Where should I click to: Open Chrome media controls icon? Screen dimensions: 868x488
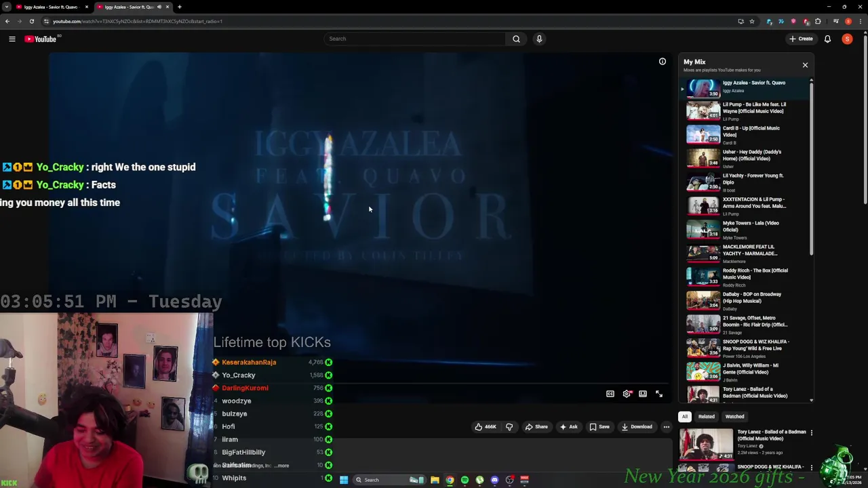tap(835, 21)
